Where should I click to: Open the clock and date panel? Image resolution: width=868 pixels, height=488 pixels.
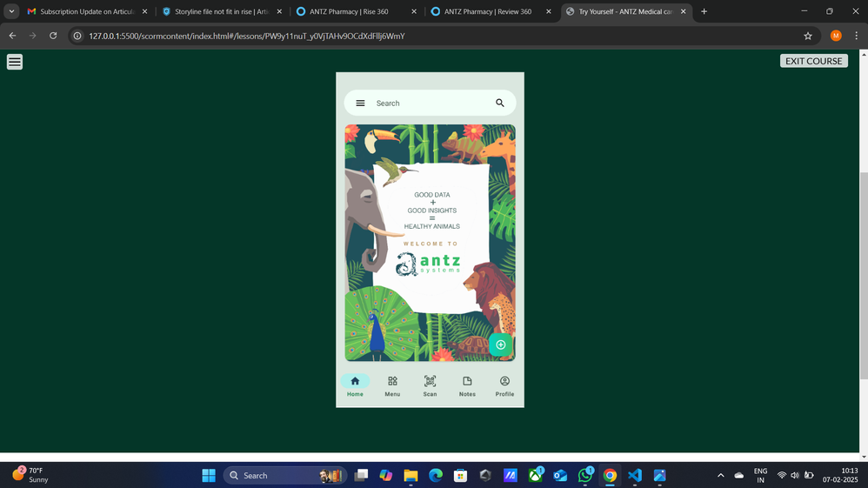840,475
